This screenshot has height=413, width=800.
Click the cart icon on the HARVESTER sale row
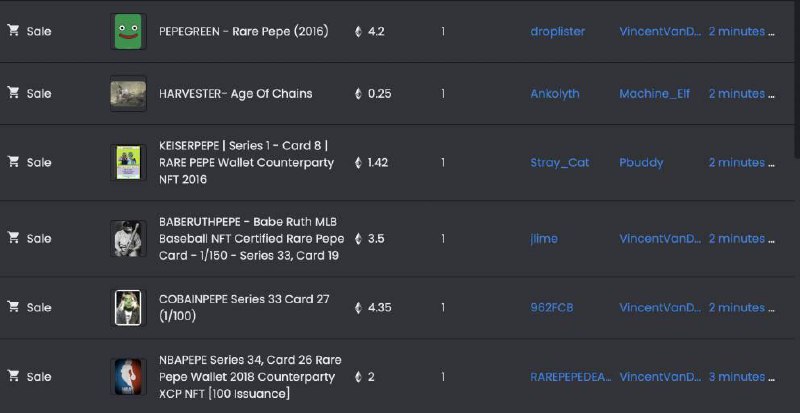tap(13, 93)
